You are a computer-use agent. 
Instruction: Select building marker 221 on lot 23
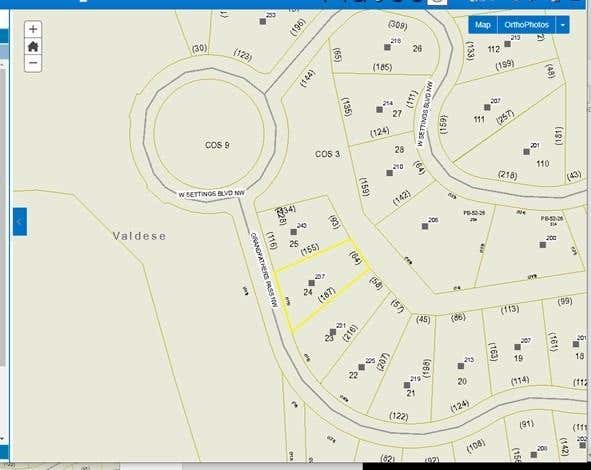333,332
